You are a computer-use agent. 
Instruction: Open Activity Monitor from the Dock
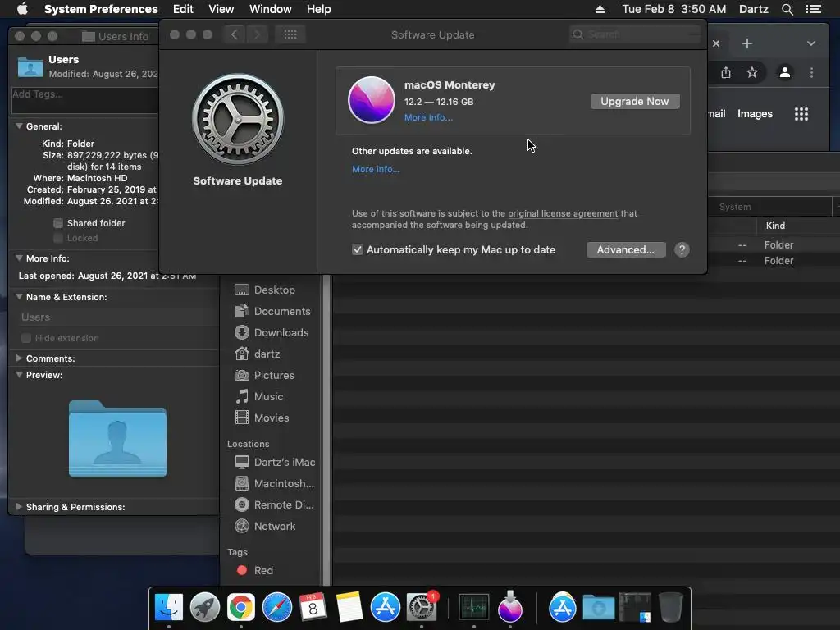pyautogui.click(x=474, y=608)
